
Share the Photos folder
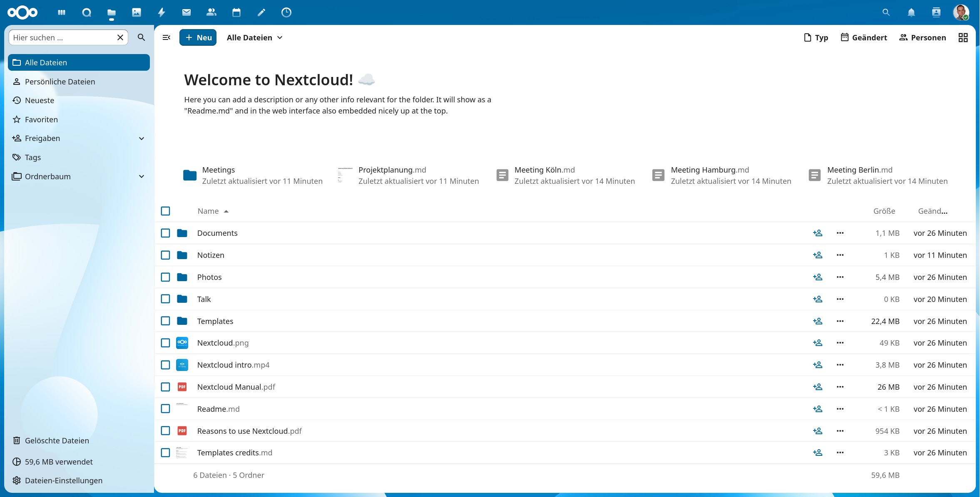click(x=818, y=277)
